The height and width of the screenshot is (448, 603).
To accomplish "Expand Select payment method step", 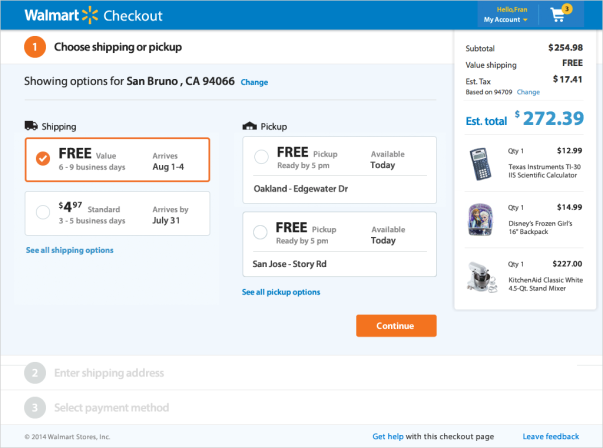I will click(111, 407).
